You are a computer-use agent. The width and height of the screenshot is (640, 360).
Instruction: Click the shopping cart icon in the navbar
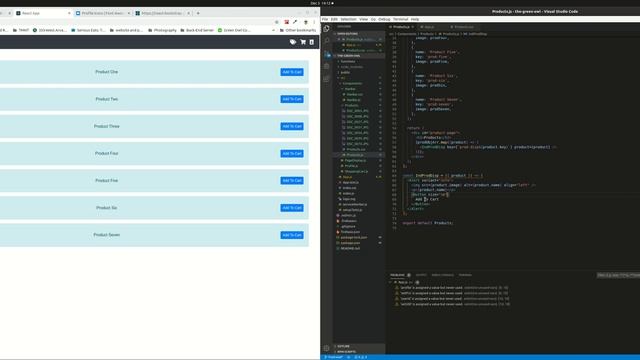tap(303, 42)
